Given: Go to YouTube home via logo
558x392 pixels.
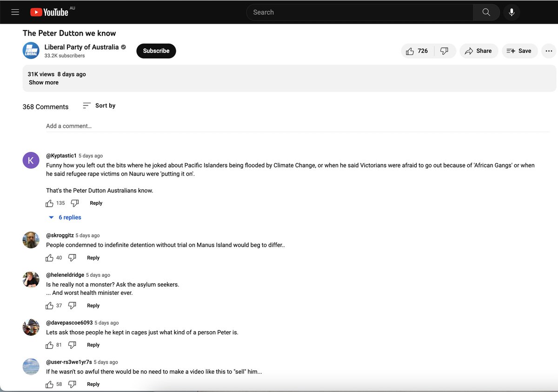Looking at the screenshot, I should click(49, 12).
